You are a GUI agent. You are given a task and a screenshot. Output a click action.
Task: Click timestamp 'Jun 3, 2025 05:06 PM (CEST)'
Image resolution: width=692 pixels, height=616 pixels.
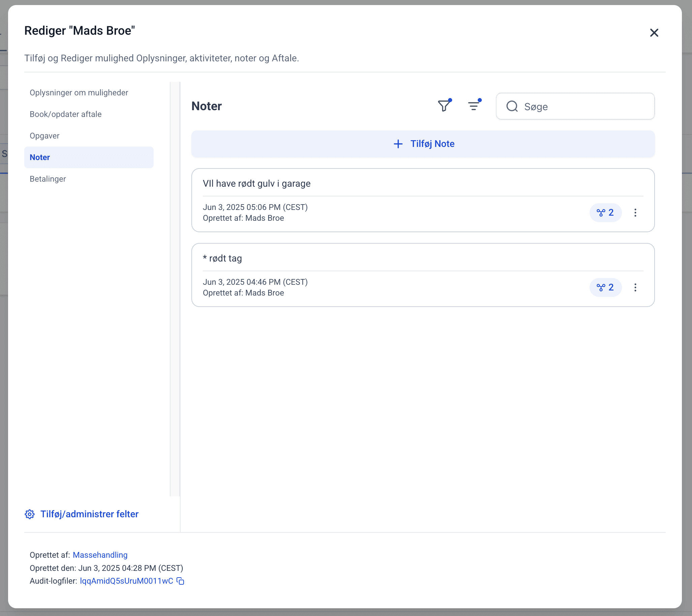tap(255, 207)
